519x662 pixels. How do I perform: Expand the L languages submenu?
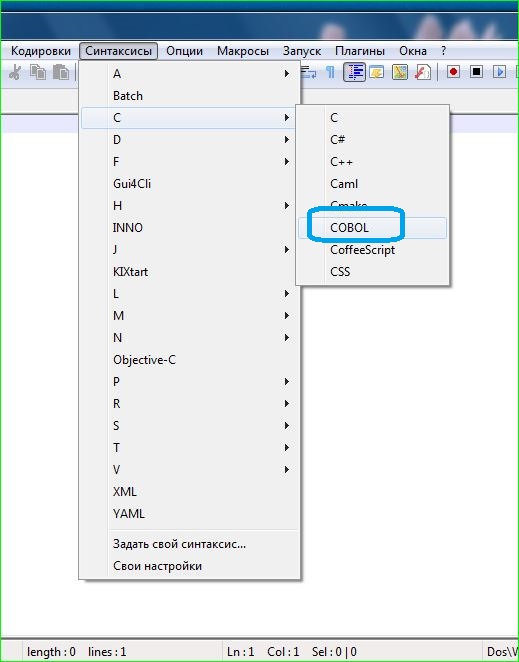pyautogui.click(x=190, y=293)
